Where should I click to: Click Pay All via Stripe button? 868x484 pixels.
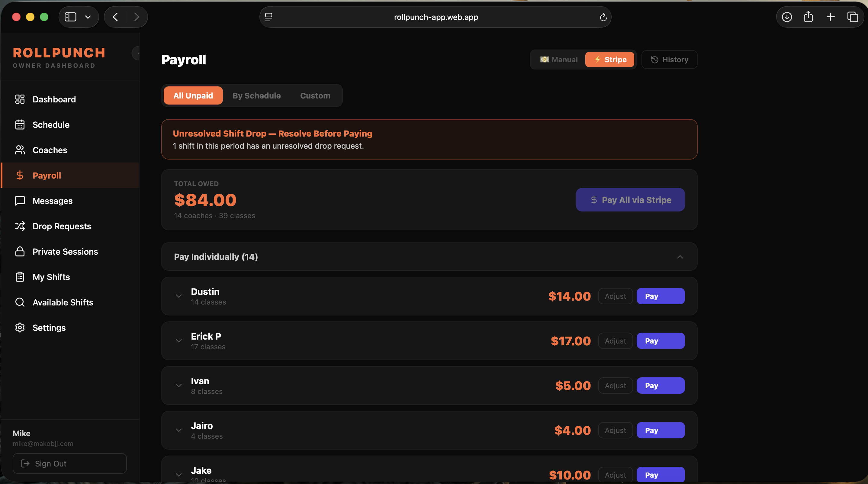pyautogui.click(x=630, y=200)
